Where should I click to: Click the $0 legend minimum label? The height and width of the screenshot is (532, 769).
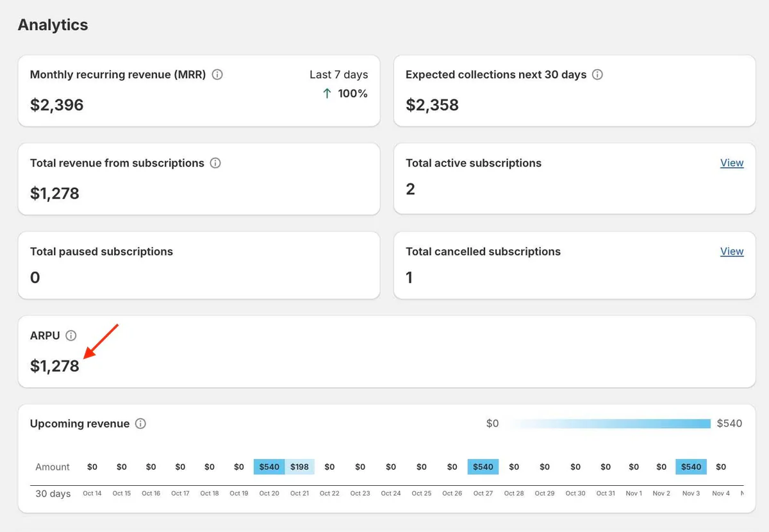click(x=492, y=424)
